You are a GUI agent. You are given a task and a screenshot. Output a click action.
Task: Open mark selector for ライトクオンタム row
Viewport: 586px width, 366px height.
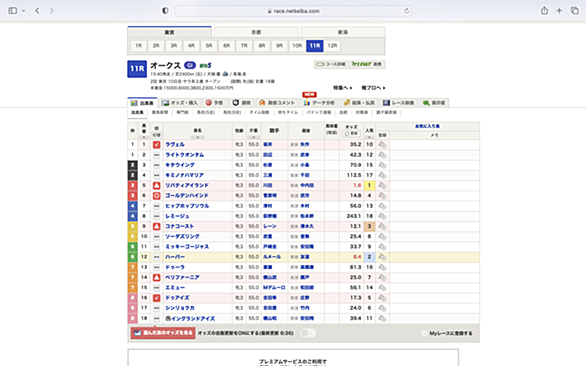click(x=157, y=155)
